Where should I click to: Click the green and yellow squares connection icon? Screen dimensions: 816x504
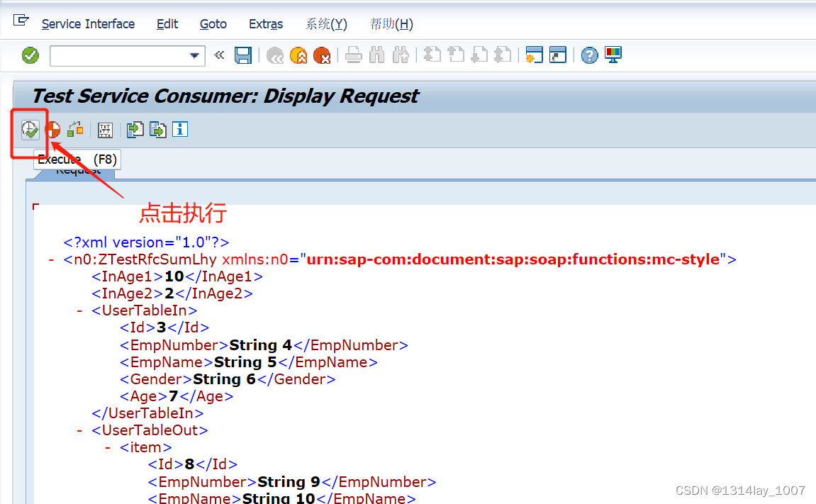coord(75,129)
